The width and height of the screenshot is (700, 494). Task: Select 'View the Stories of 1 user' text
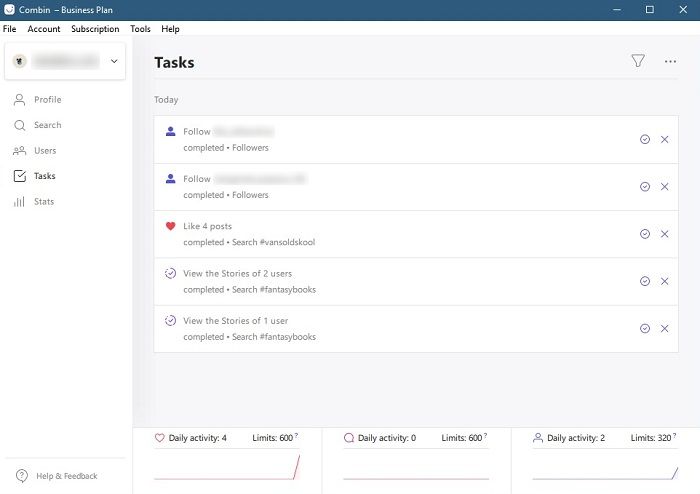click(x=236, y=321)
